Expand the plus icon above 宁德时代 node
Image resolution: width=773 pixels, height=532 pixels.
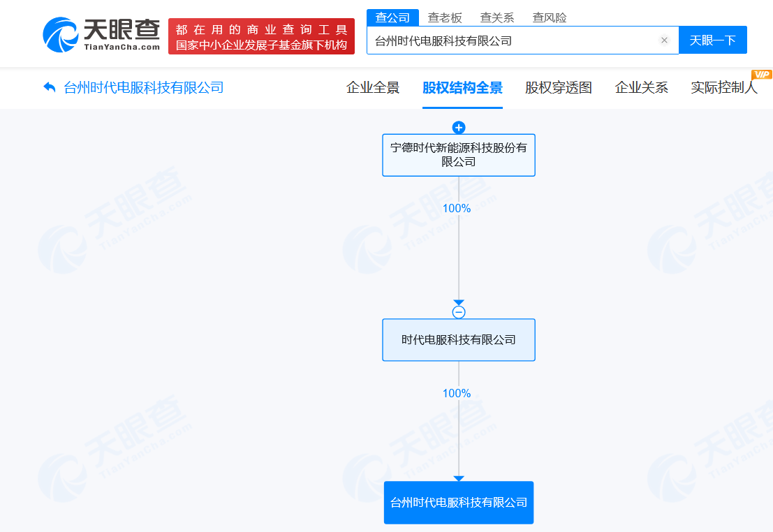tap(458, 127)
